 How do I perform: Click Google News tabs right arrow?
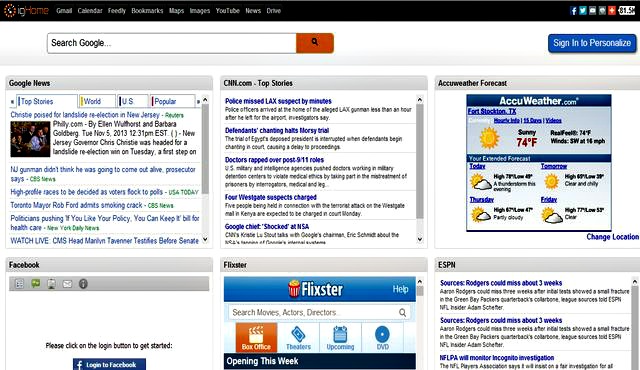pyautogui.click(x=198, y=102)
